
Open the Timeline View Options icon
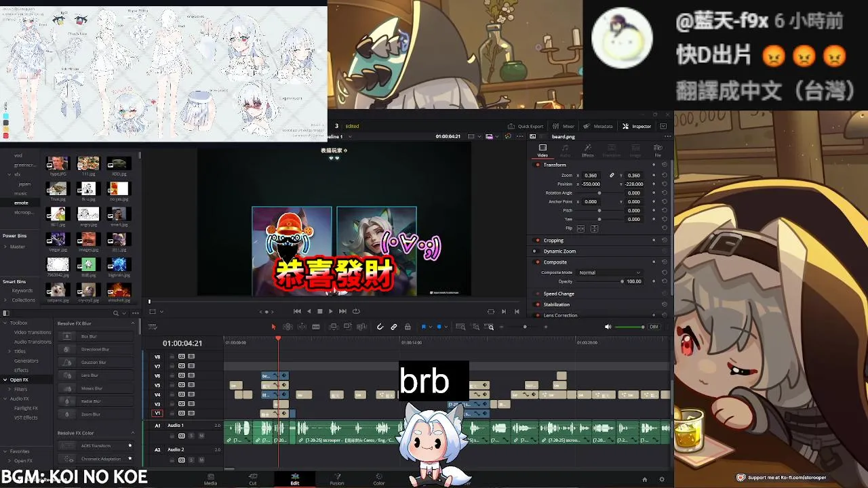153,327
